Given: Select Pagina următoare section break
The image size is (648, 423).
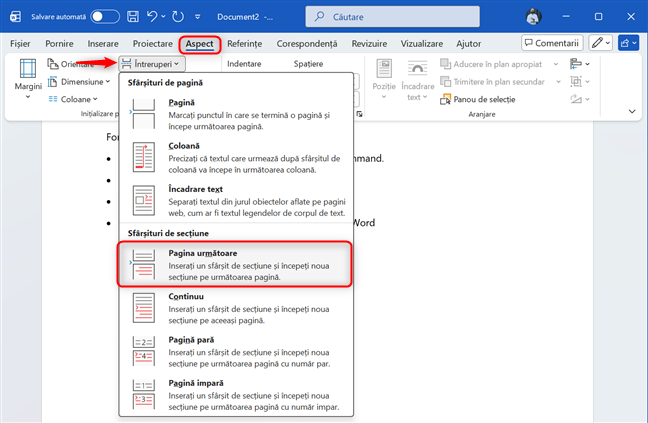Looking at the screenshot, I should click(235, 264).
